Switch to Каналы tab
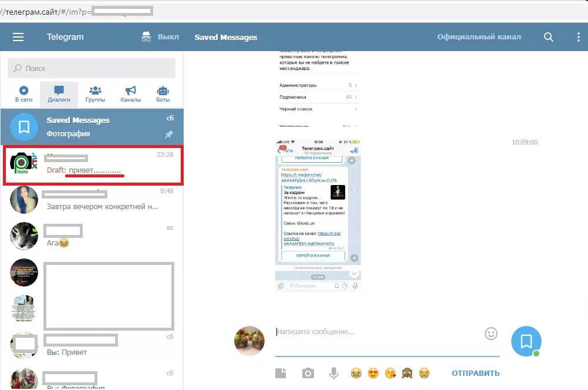Viewport: 588px width, 390px height. pos(130,94)
